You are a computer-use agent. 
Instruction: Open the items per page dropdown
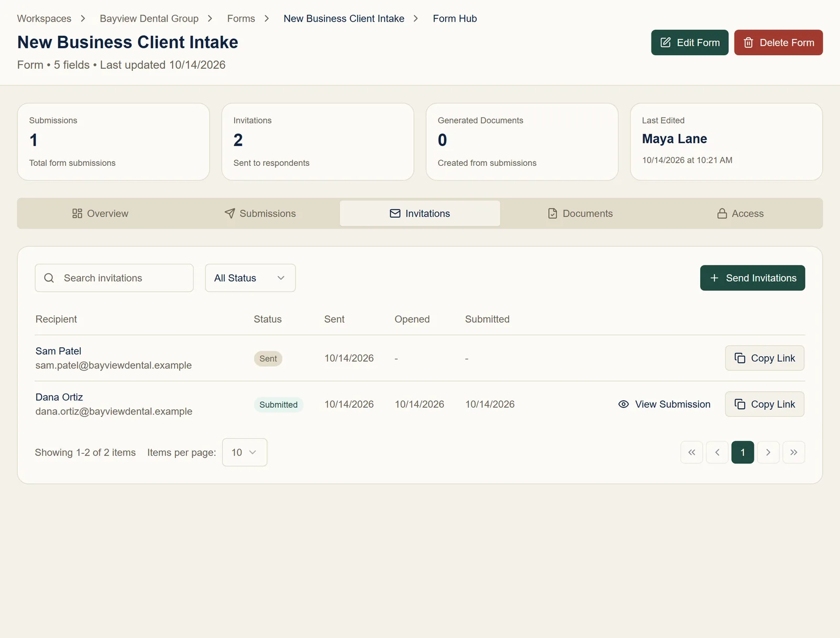coord(245,452)
